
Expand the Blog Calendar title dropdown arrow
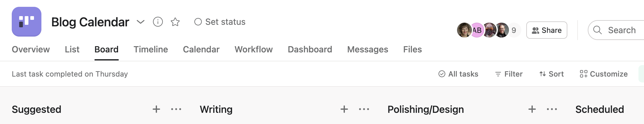click(141, 22)
